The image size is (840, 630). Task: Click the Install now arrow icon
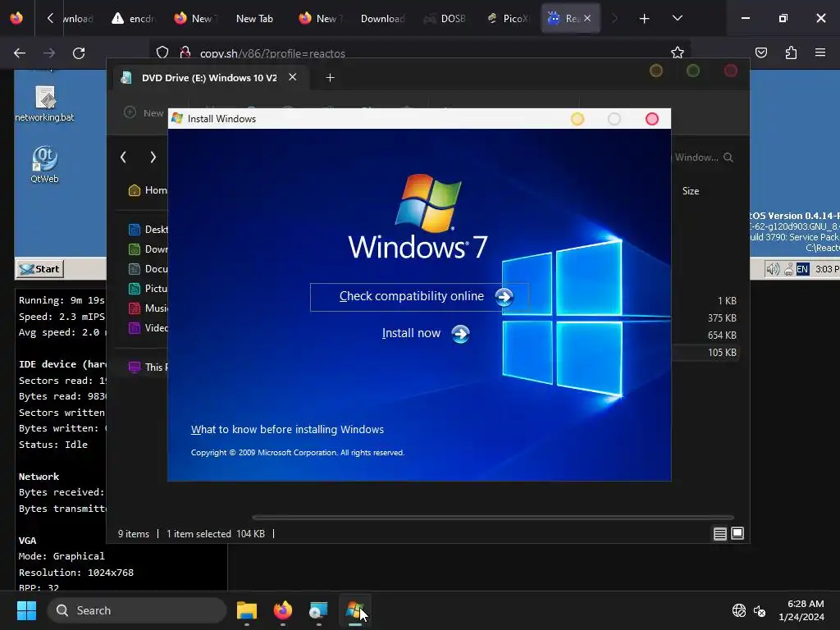click(460, 334)
